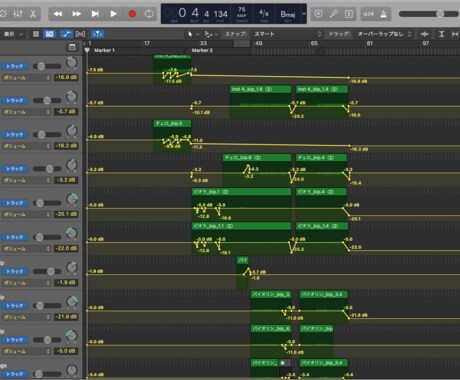Open ボリューム parameter menu on -5.7 dB track

click(27, 112)
